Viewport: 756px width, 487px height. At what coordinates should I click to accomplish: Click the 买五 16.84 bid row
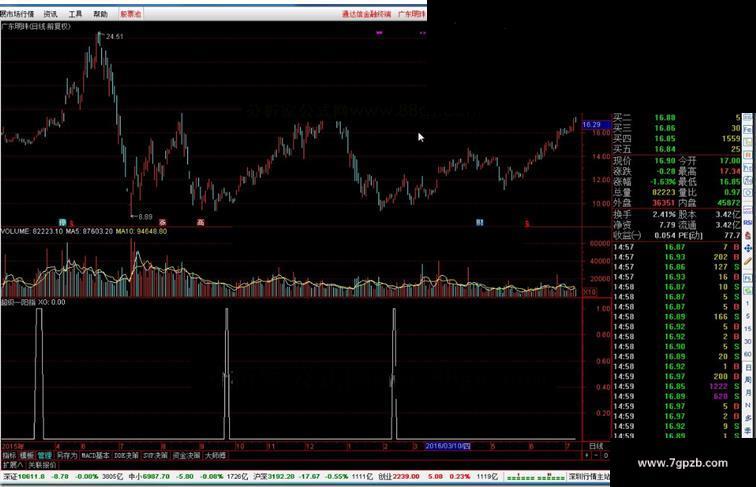pyautogui.click(x=677, y=149)
